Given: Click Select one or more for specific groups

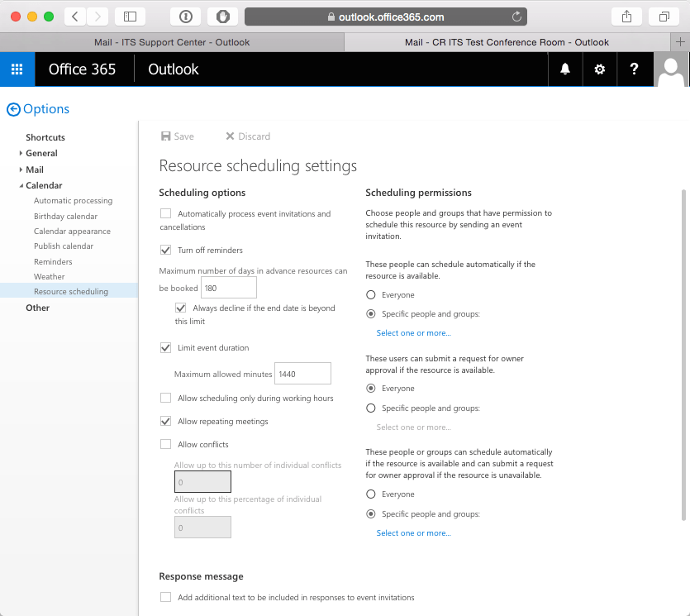Looking at the screenshot, I should click(413, 332).
